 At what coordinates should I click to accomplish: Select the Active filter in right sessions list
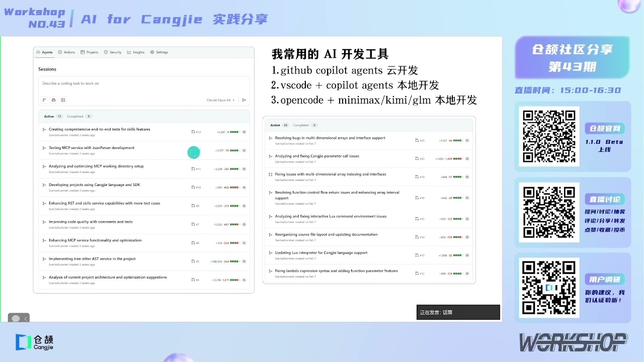(x=279, y=125)
